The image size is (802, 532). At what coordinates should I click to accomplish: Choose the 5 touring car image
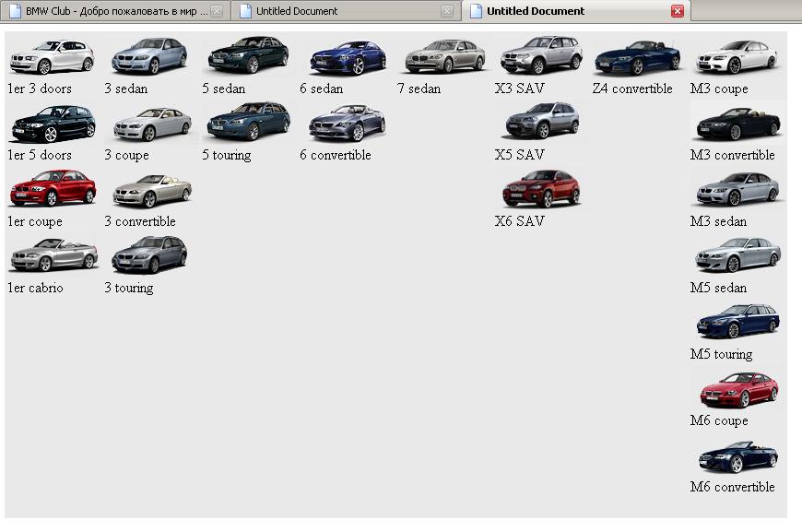[x=247, y=123]
